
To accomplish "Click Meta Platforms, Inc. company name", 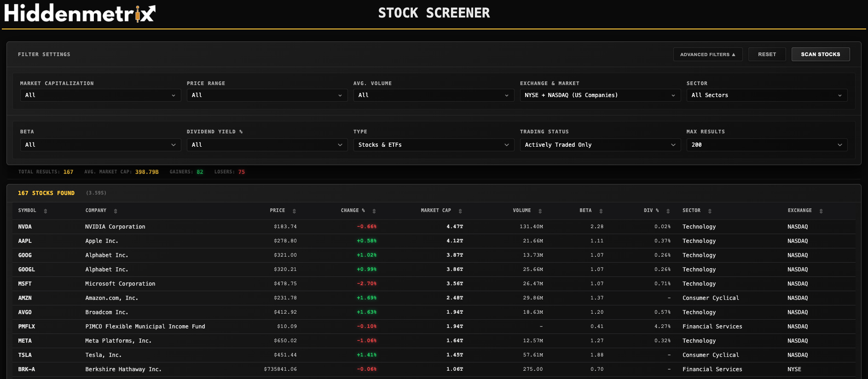I will (118, 341).
